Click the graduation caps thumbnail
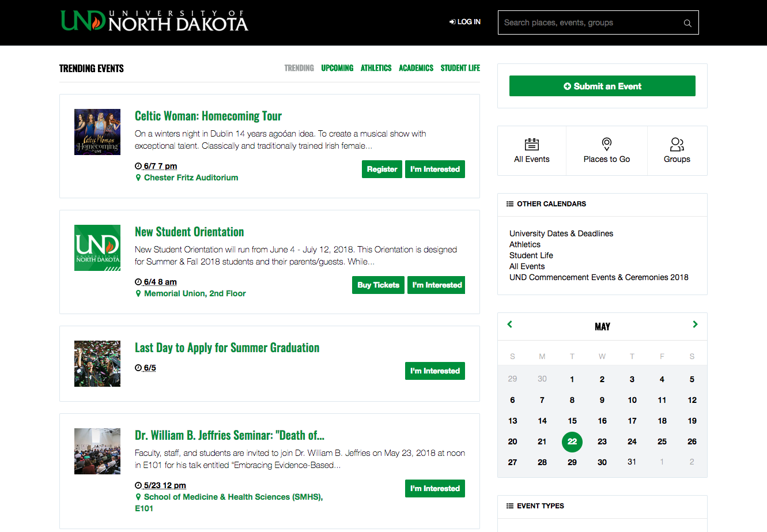This screenshot has height=532, width=767. click(97, 364)
